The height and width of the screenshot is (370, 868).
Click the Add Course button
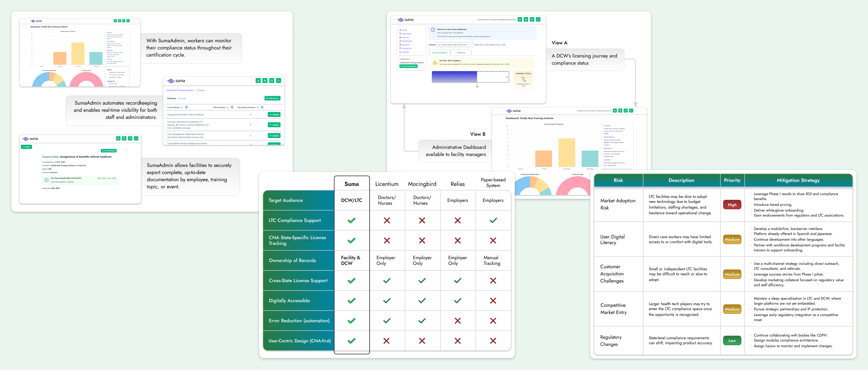[273, 98]
